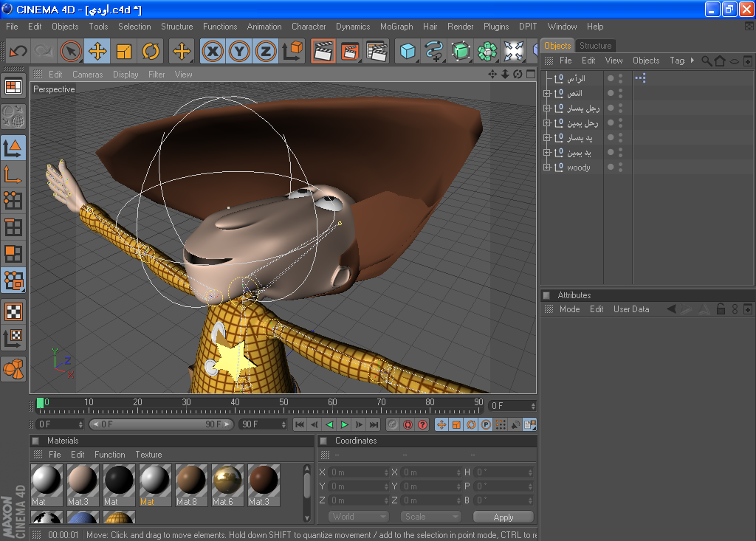
Task: Open the Render menu
Action: pyautogui.click(x=460, y=27)
